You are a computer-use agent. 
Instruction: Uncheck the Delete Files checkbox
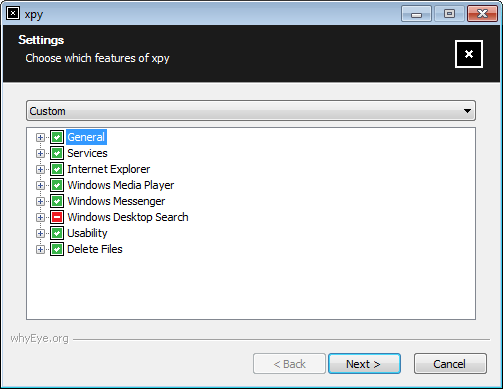point(57,249)
